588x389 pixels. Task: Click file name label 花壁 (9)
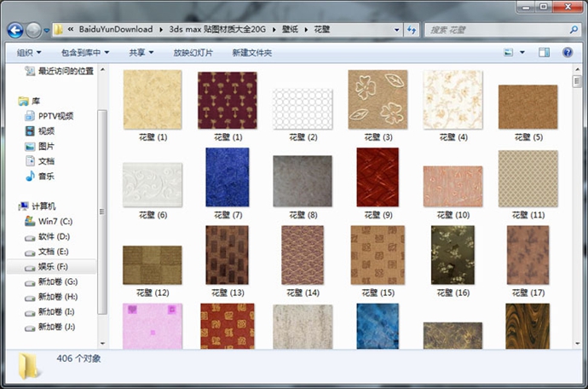pyautogui.click(x=378, y=215)
